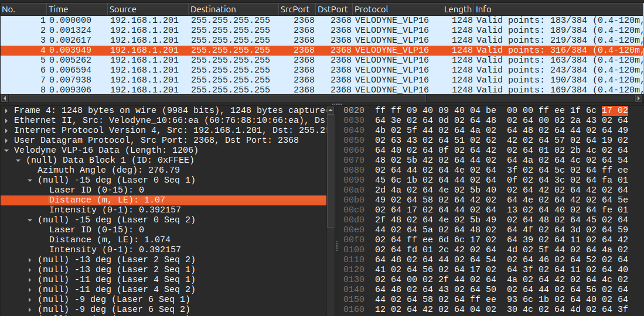Collapse Data Block 1 (ID: 0xFFEE) node
Screen dimensions: 644x316
tap(18, 160)
